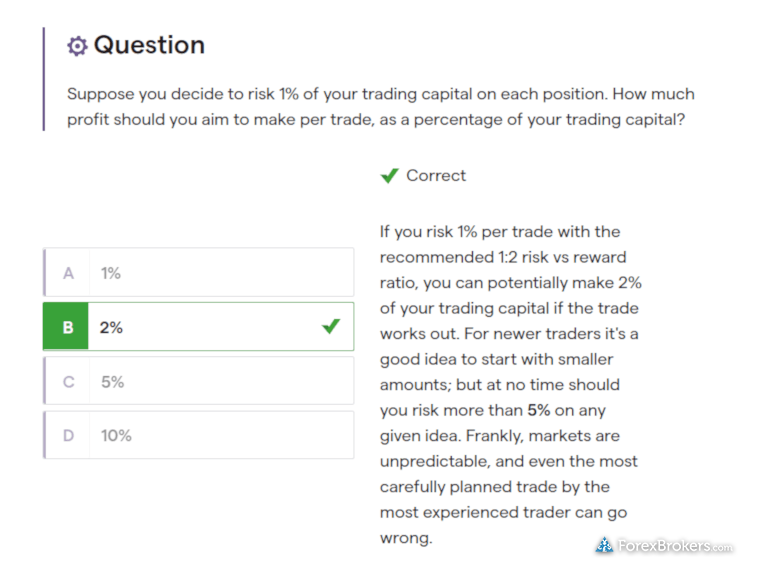
Task: Select answer option D 10%
Action: click(198, 435)
